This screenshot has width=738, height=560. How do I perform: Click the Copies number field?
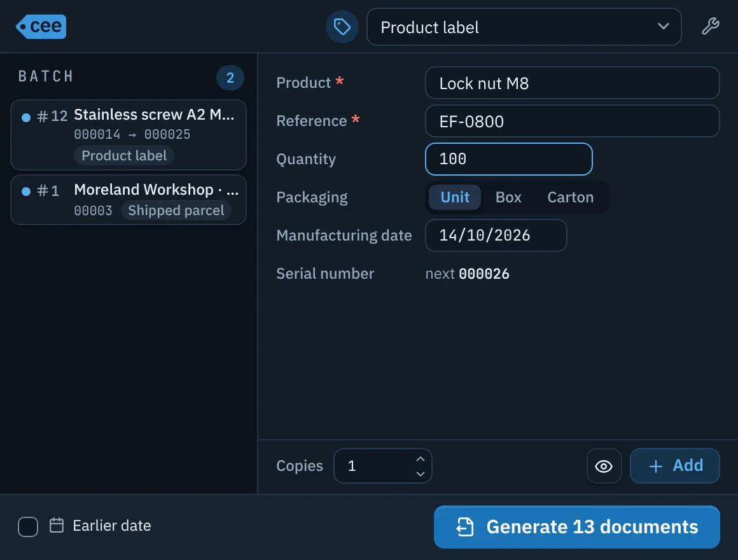coord(382,466)
